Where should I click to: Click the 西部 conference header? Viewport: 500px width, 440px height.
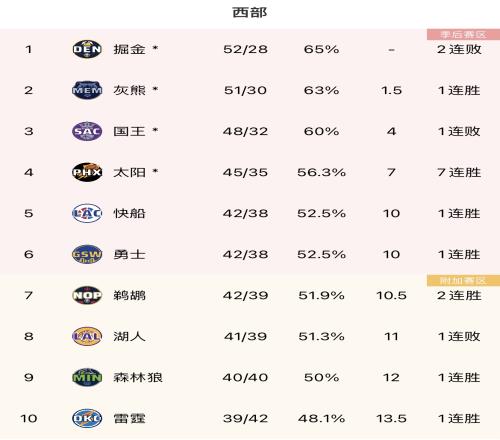(250, 12)
